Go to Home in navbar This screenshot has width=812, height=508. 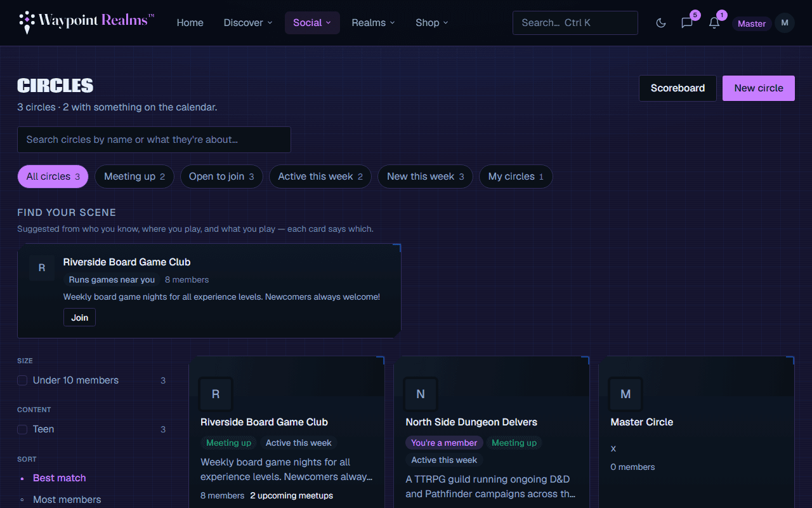(190, 23)
